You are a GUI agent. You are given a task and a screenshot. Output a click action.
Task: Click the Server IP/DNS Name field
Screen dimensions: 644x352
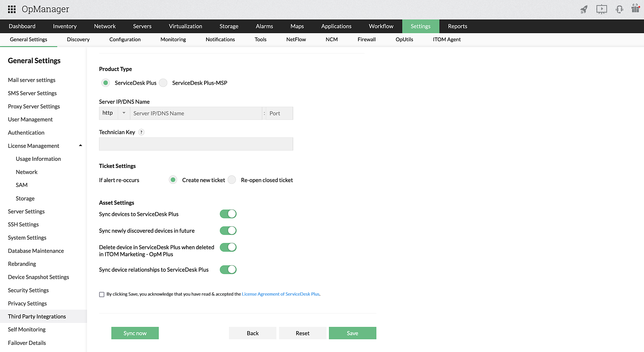click(x=196, y=113)
